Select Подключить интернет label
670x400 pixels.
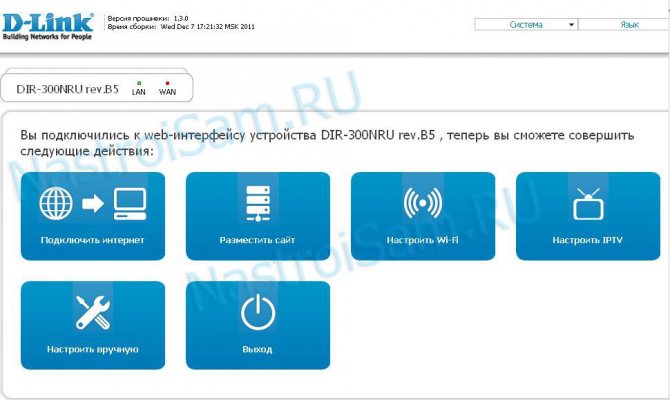[x=92, y=240]
